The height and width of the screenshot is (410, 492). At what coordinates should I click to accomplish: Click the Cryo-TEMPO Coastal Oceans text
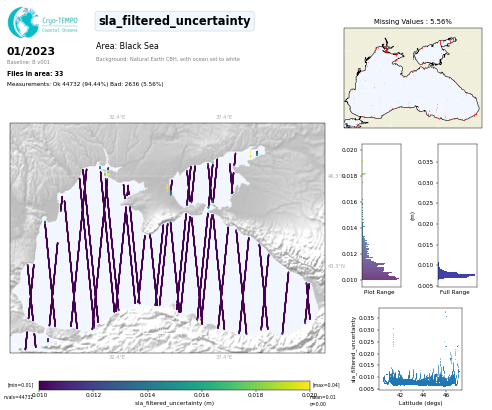(60, 25)
